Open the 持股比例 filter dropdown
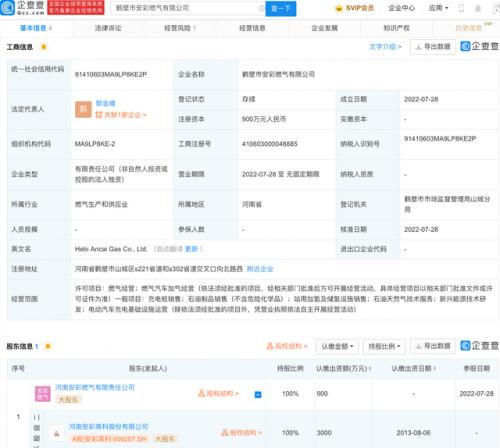The height and width of the screenshot is (448, 500). pos(384,347)
